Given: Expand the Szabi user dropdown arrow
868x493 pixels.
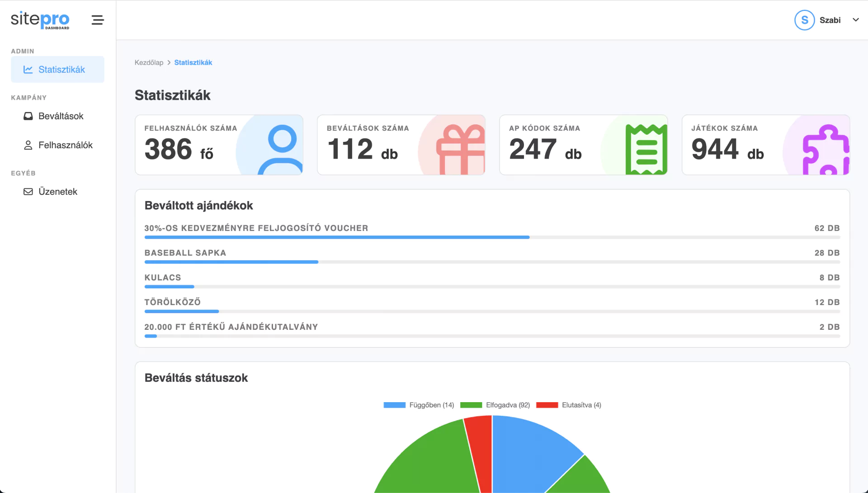Looking at the screenshot, I should pyautogui.click(x=855, y=20).
